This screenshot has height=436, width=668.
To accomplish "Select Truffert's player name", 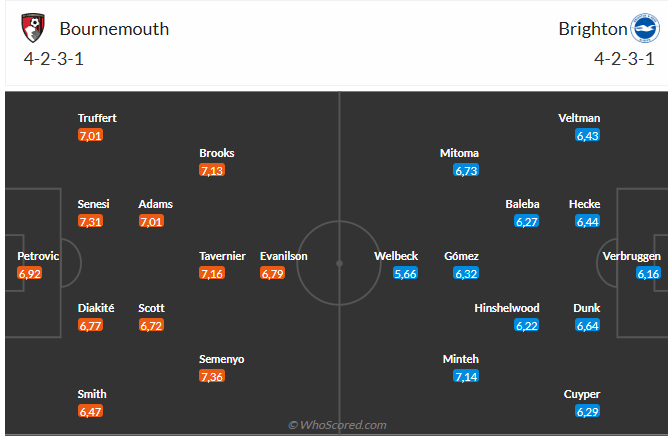I will click(x=97, y=118).
